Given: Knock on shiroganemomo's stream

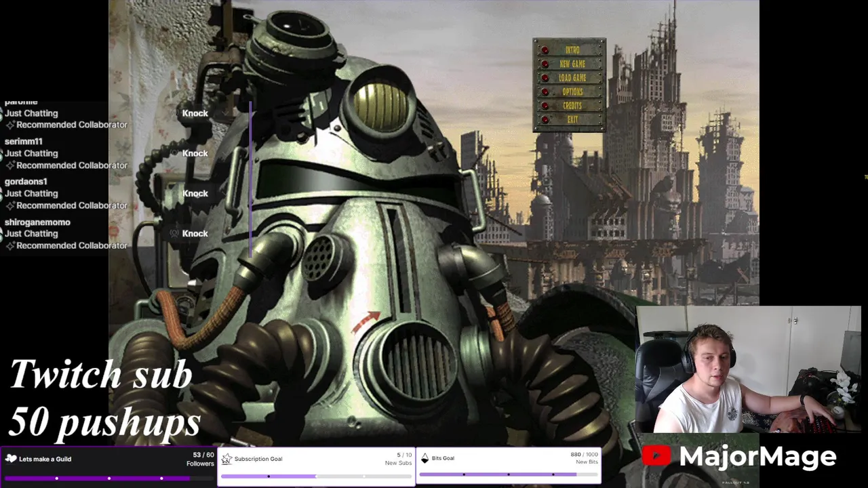Looking at the screenshot, I should pos(195,233).
